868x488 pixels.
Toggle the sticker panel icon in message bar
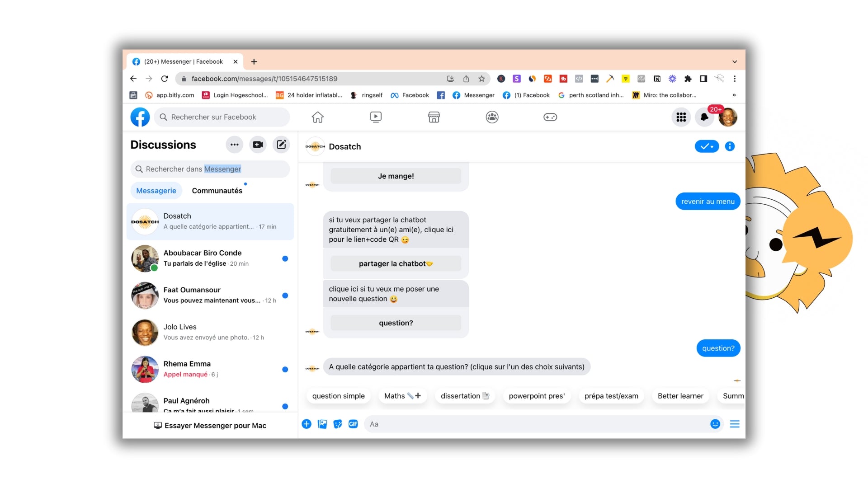(x=337, y=424)
